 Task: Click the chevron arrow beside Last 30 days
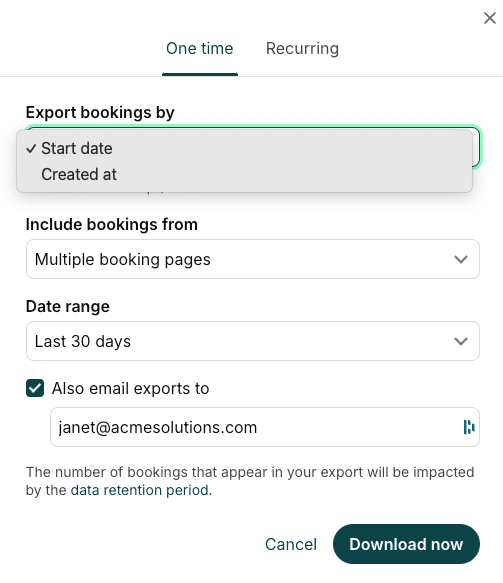point(461,341)
